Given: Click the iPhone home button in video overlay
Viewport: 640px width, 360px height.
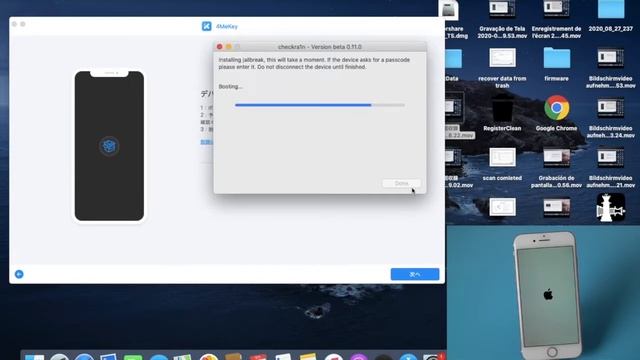Looking at the screenshot, I should click(x=552, y=351).
